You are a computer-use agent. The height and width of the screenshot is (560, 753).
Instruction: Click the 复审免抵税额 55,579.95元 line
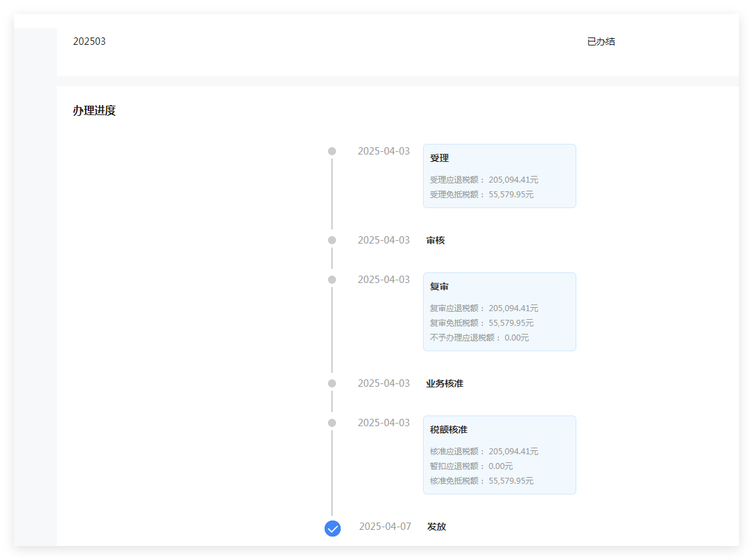[482, 323]
